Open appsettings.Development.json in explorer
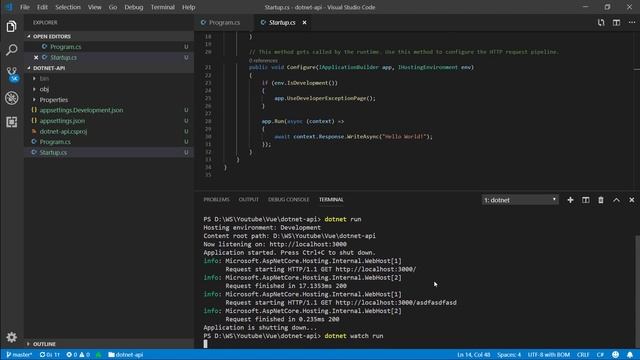The width and height of the screenshot is (640, 360). tap(108, 110)
